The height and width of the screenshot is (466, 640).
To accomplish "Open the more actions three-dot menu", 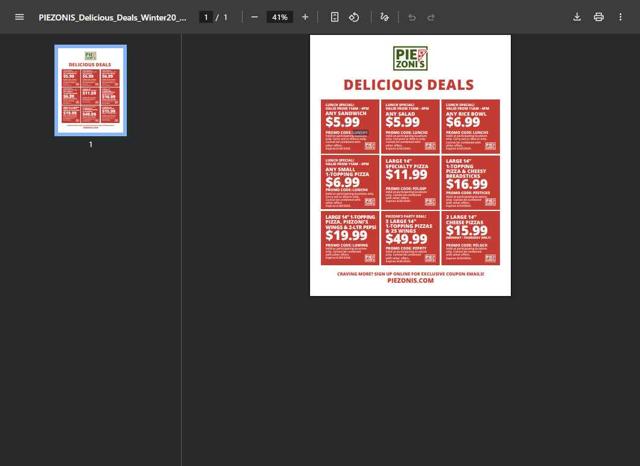I will pyautogui.click(x=620, y=17).
